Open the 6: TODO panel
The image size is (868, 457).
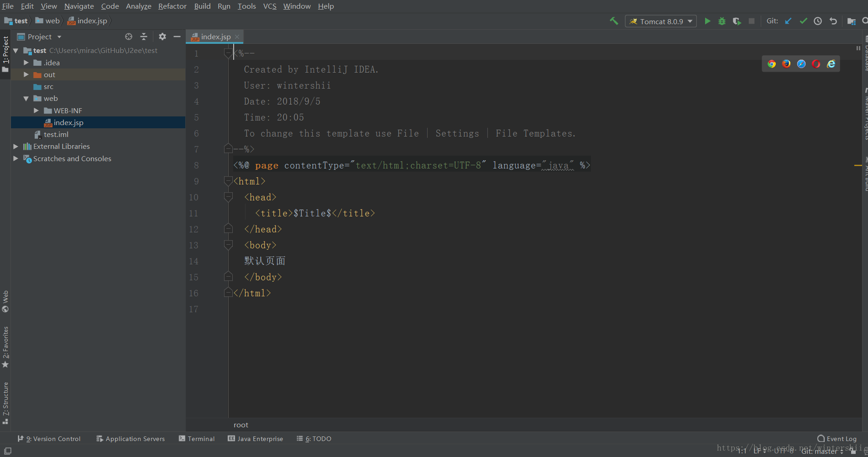point(314,439)
